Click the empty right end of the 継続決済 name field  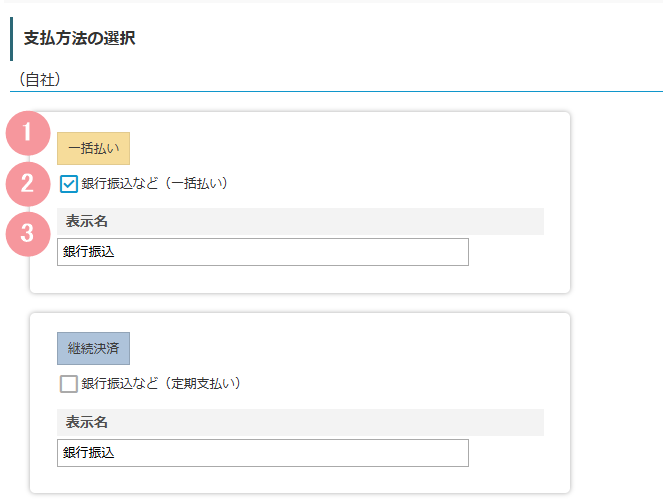(x=440, y=453)
